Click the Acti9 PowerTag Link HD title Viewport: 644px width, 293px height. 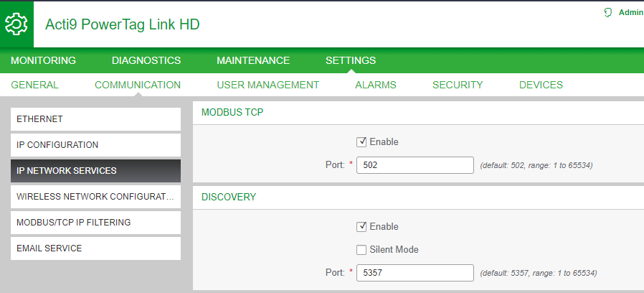(x=123, y=24)
